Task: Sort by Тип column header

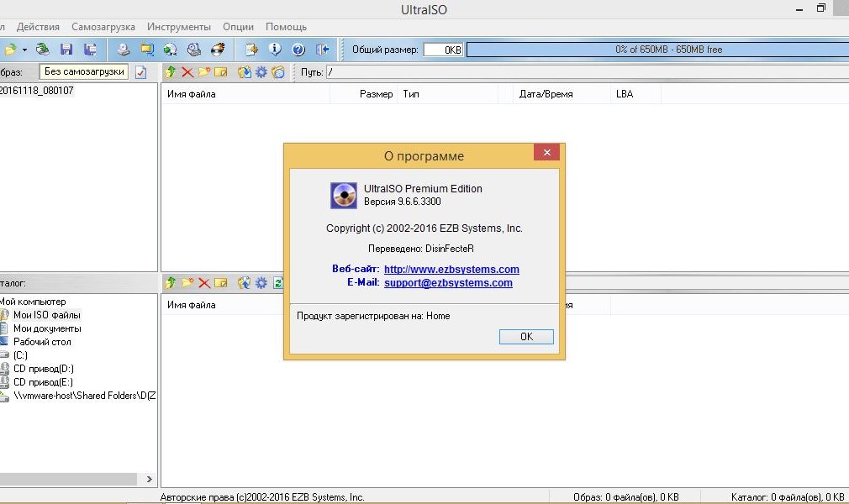Action: pos(448,93)
